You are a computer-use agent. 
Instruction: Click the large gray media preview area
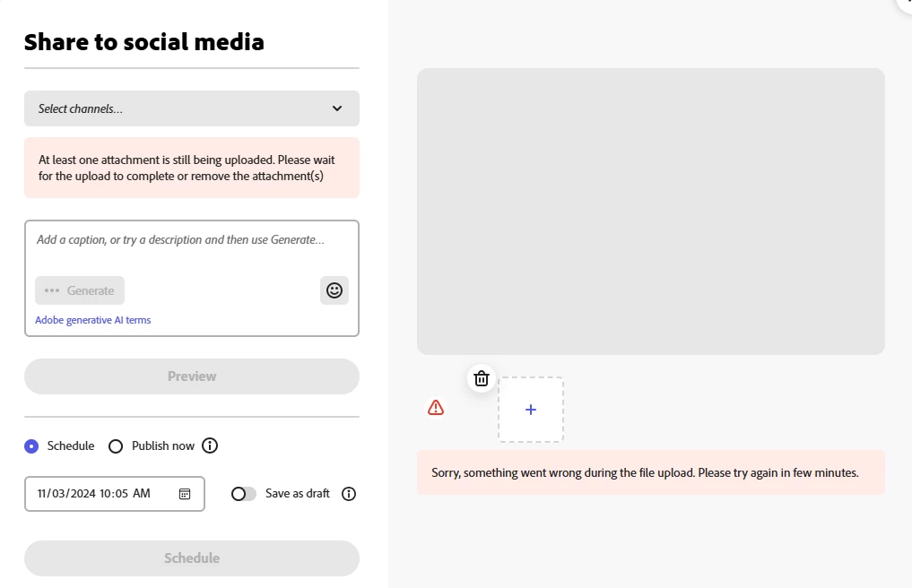651,212
